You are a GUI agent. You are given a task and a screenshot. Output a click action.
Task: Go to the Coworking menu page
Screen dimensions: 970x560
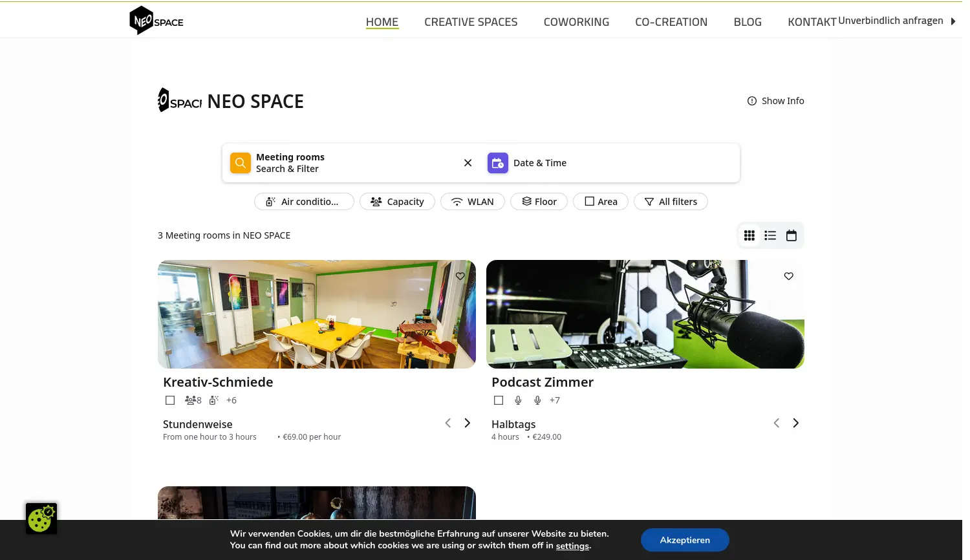tap(576, 22)
